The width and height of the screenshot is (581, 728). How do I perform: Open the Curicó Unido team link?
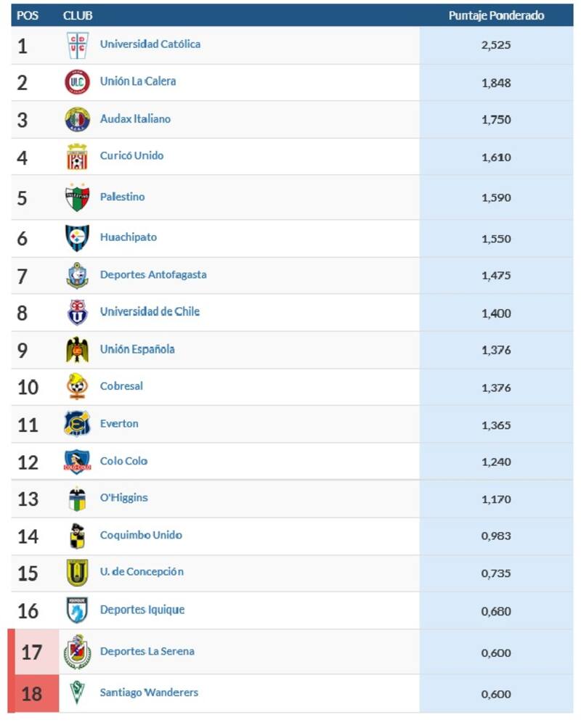click(x=131, y=156)
